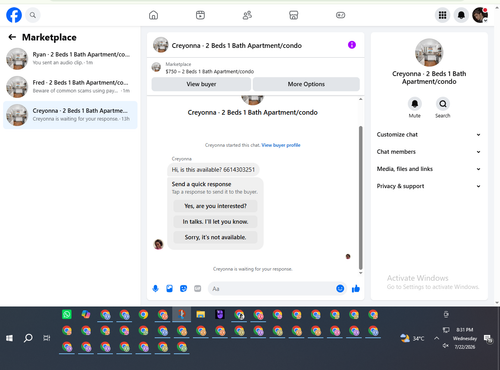500x370 pixels.
Task: Choose a GIF icon
Action: pos(198,289)
